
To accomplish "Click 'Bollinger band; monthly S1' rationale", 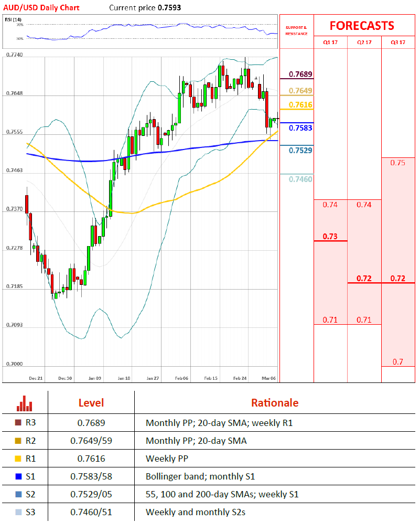I will pos(200,476).
